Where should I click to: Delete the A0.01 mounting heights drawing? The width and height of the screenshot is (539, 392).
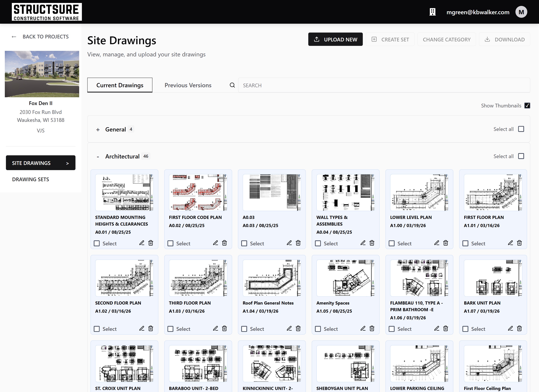pyautogui.click(x=151, y=243)
